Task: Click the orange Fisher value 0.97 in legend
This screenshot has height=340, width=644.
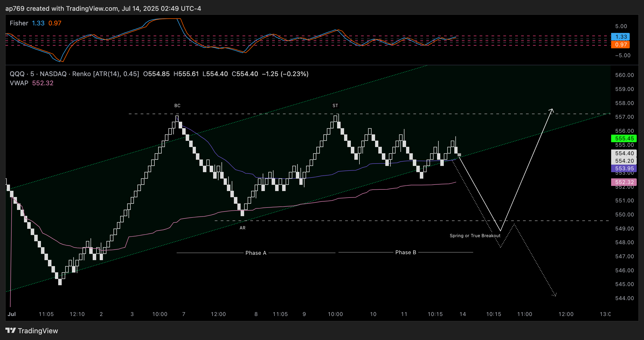Action: click(x=55, y=23)
